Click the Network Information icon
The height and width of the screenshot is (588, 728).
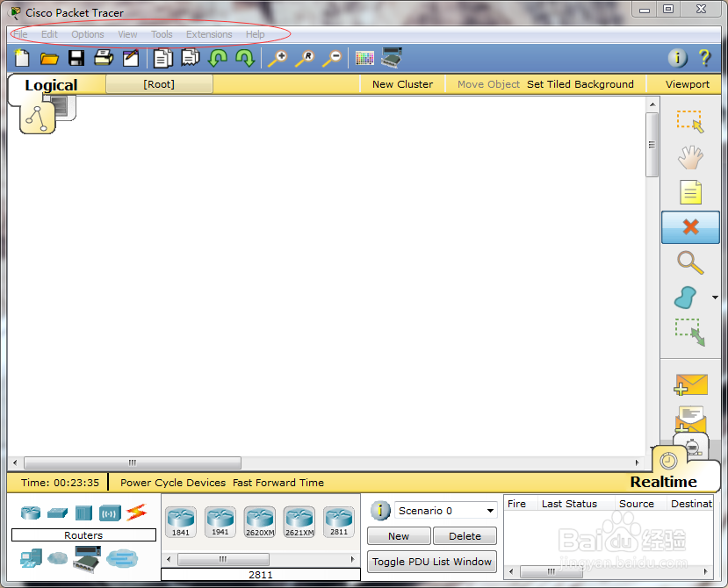pyautogui.click(x=677, y=58)
